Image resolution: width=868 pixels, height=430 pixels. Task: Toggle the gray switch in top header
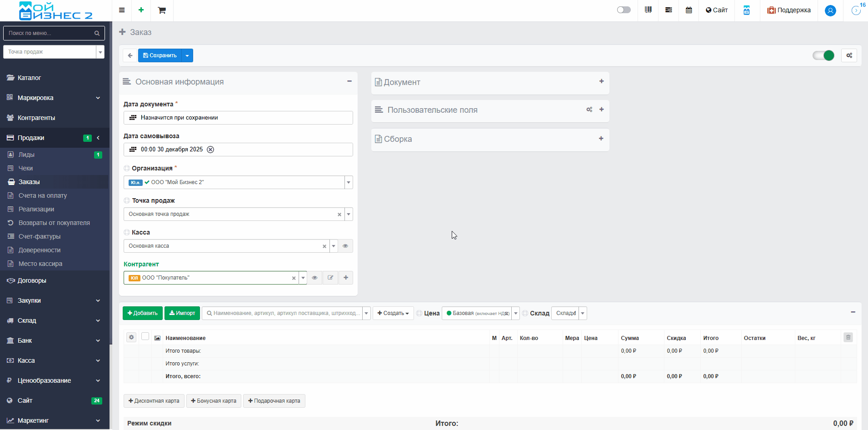pyautogui.click(x=624, y=10)
